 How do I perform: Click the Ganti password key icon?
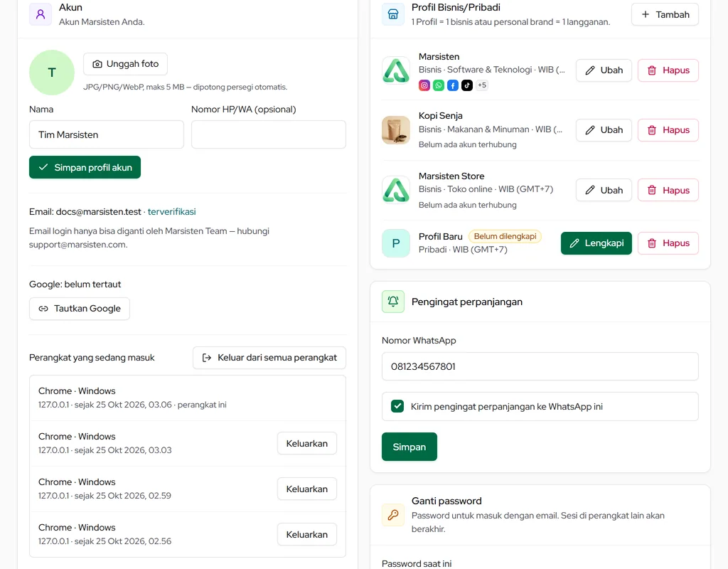tap(392, 515)
